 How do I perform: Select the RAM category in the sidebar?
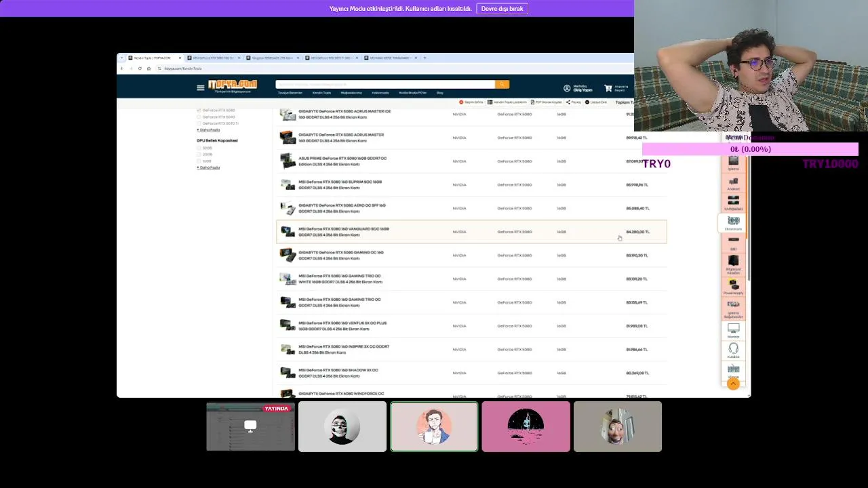coord(733,203)
